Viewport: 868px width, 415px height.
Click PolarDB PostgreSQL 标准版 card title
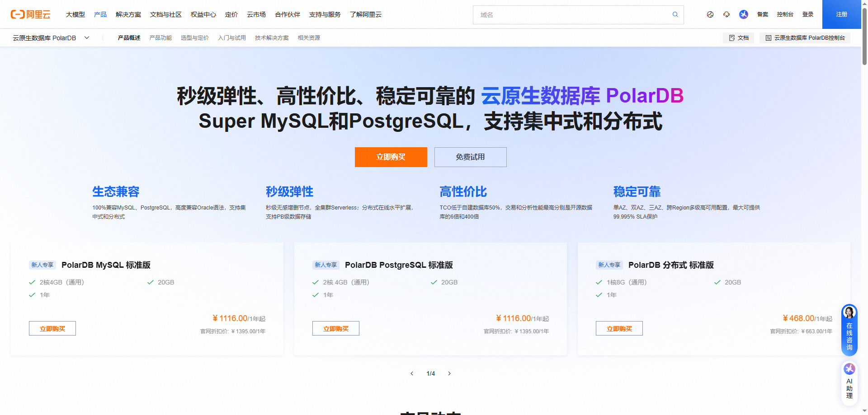pos(399,265)
